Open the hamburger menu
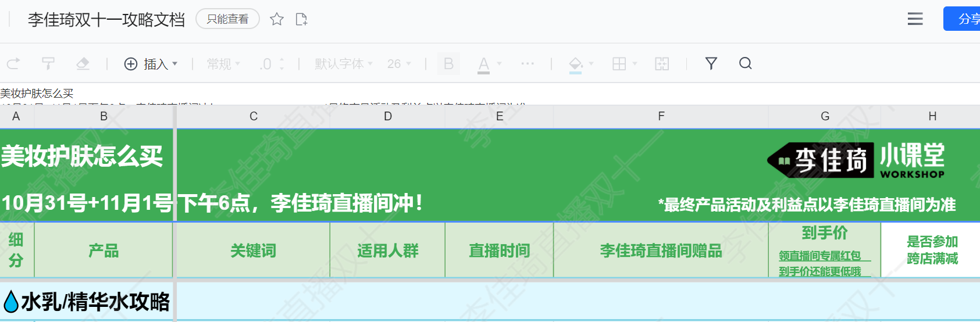This screenshot has width=980, height=322. coord(915,19)
